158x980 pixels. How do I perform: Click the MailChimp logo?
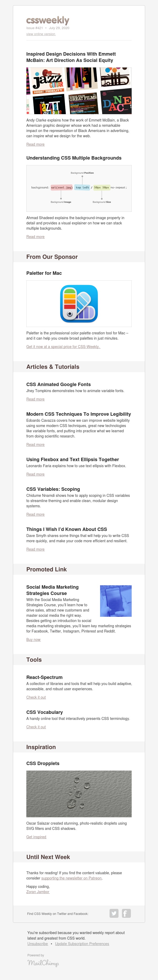(x=43, y=963)
